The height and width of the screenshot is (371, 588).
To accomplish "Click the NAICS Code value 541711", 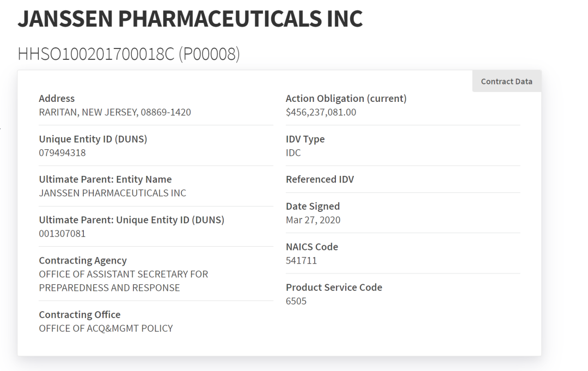I will click(301, 260).
